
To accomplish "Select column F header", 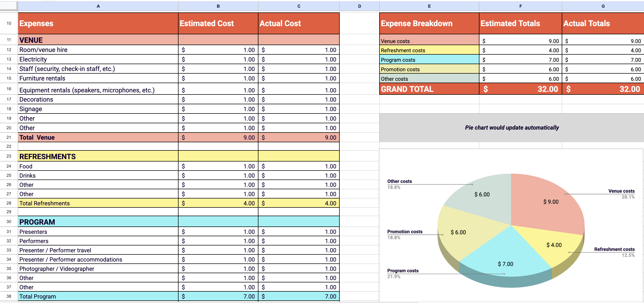I will 521,6.
